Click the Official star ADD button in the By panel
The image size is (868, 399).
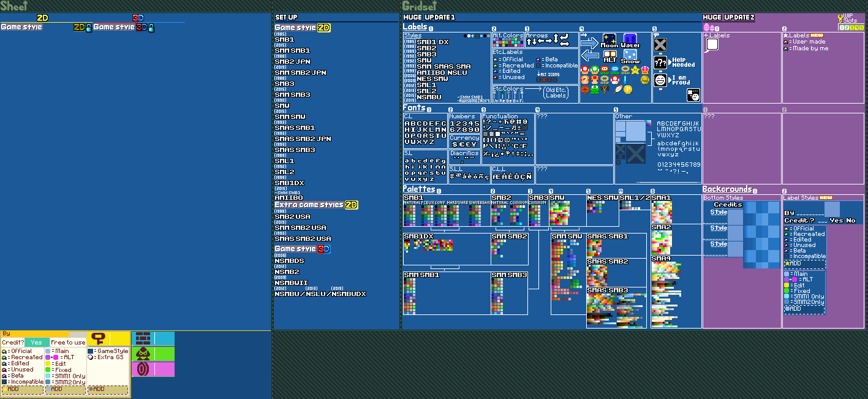pos(22,389)
